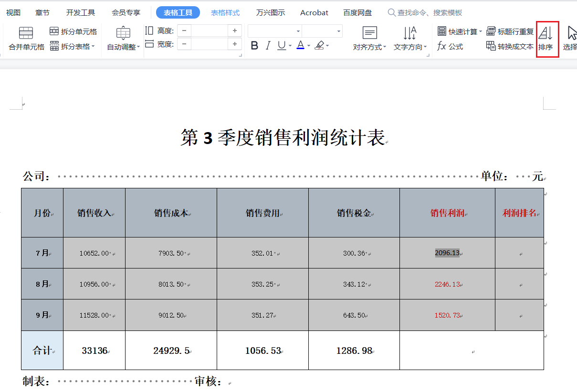Screen dimensions: 577x392
Task: Open the 开发工具 tab
Action: (x=80, y=13)
